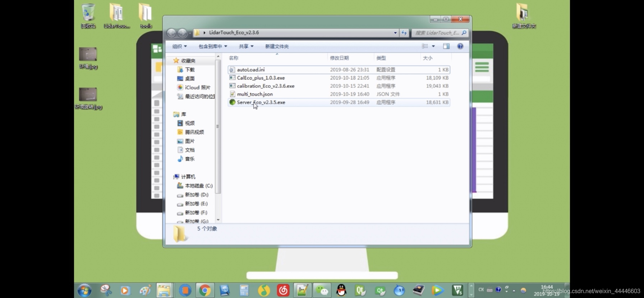Open NetEase Cloud Music red taskbar icon

point(283,290)
